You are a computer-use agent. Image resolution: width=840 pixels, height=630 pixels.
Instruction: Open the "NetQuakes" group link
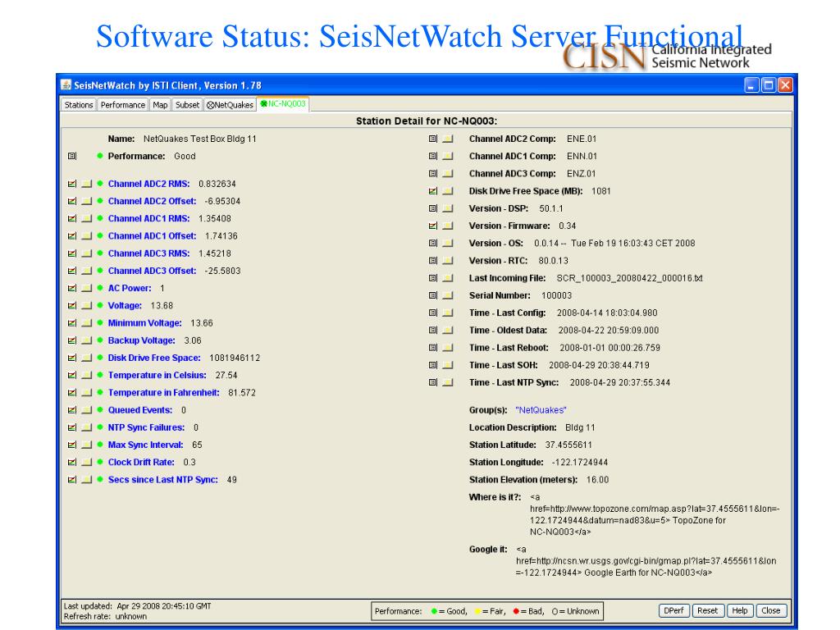pos(541,410)
